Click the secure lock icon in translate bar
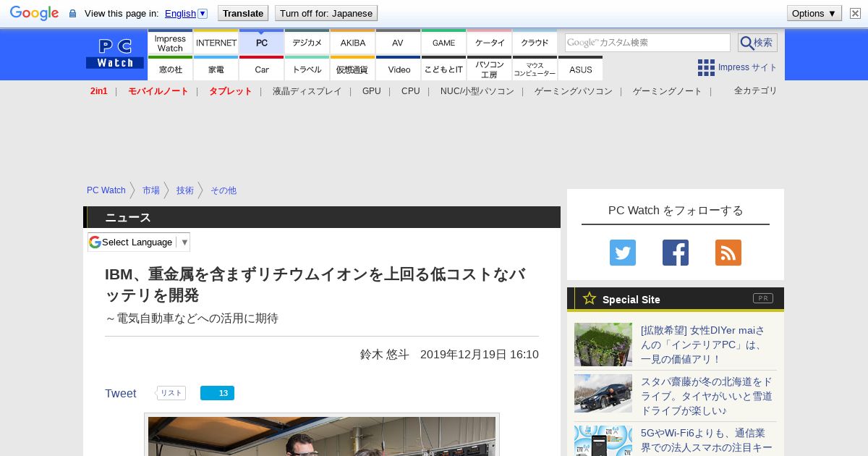The height and width of the screenshot is (456, 868). tap(72, 14)
